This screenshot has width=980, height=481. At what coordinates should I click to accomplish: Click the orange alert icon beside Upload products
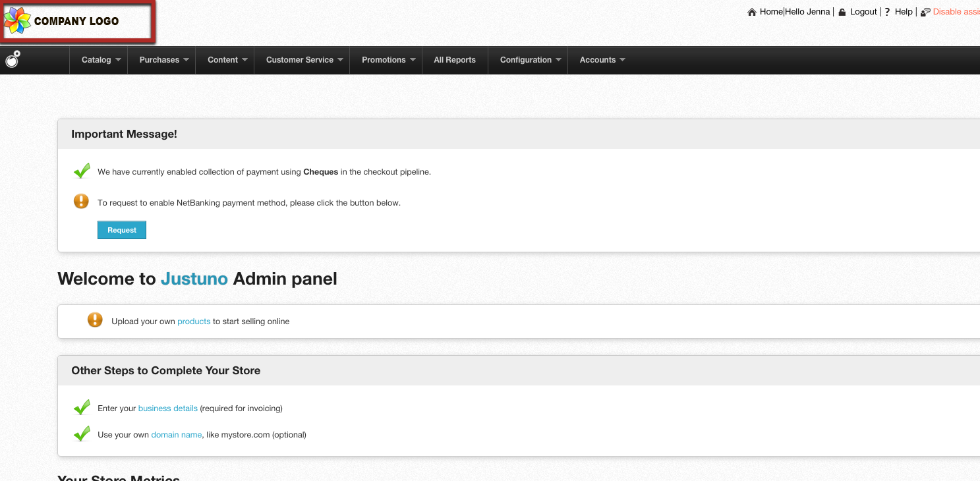tap(95, 320)
